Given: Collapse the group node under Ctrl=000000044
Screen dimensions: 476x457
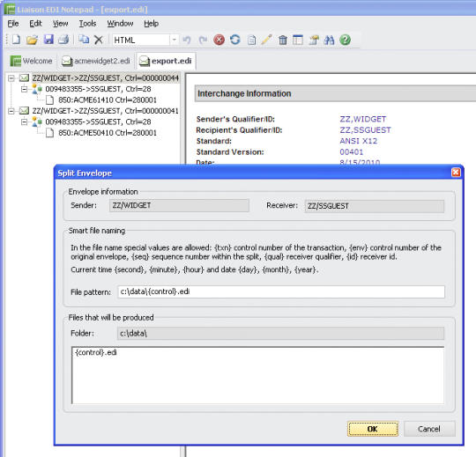Looking at the screenshot, I should pyautogui.click(x=25, y=89).
